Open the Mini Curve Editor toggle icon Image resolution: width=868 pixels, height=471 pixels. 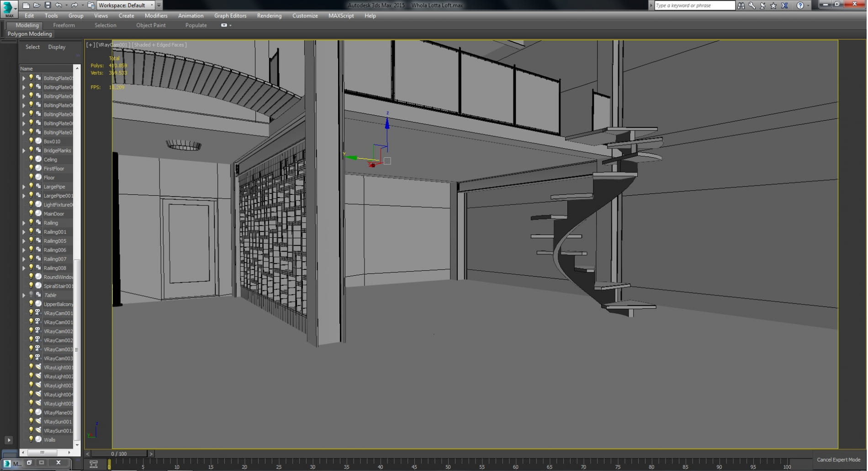click(94, 464)
